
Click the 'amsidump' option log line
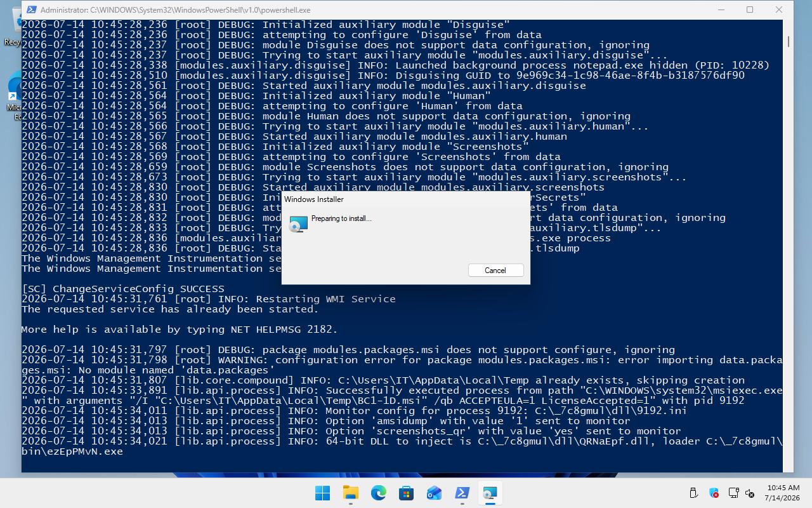pyautogui.click(x=326, y=421)
